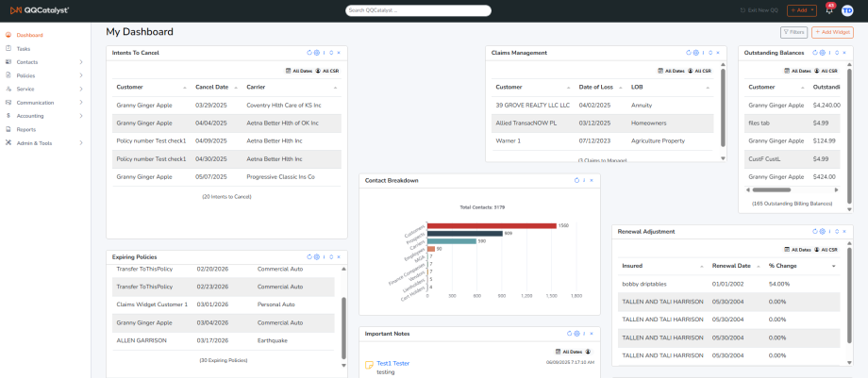
Task: Expand the Contacts sidebar chevron
Action: click(81, 62)
